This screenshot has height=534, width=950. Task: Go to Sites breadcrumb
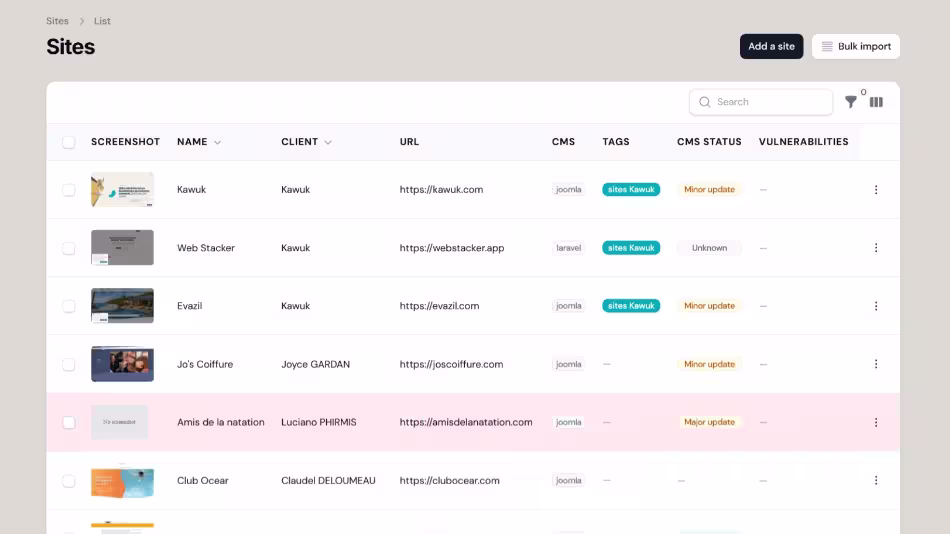tap(58, 21)
